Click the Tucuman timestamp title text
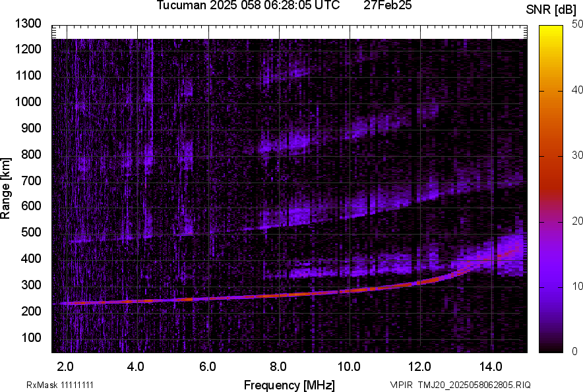 click(x=248, y=6)
